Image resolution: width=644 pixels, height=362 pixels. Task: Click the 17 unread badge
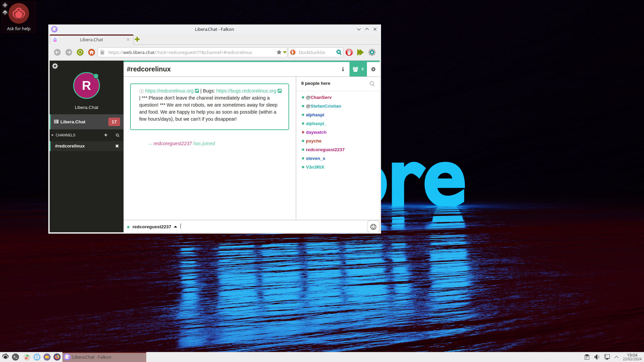[114, 122]
